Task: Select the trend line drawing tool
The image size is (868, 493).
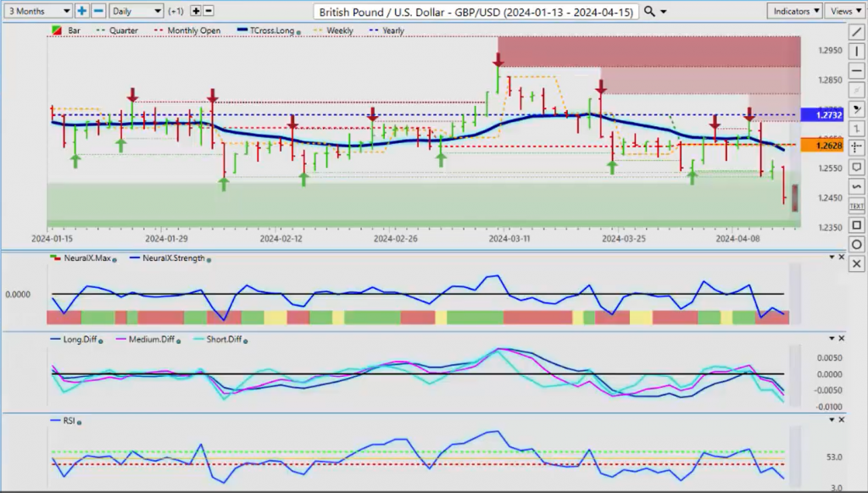Action: tap(856, 33)
